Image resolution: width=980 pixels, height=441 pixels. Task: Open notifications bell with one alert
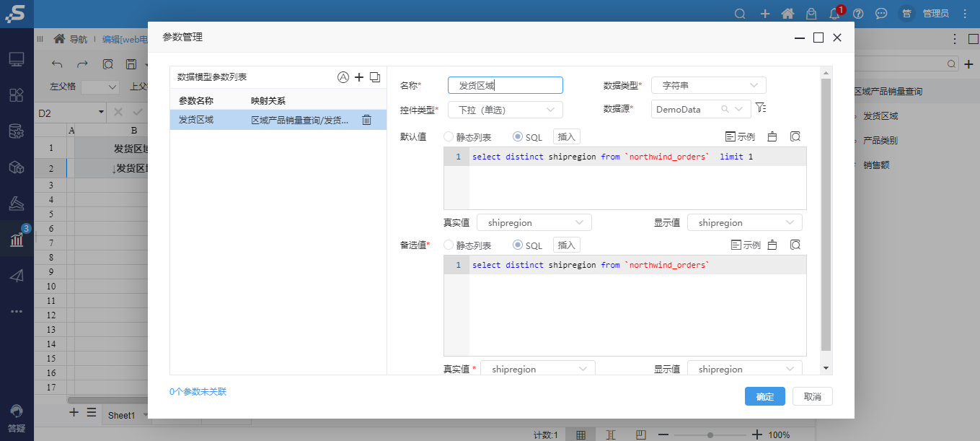[x=835, y=14]
